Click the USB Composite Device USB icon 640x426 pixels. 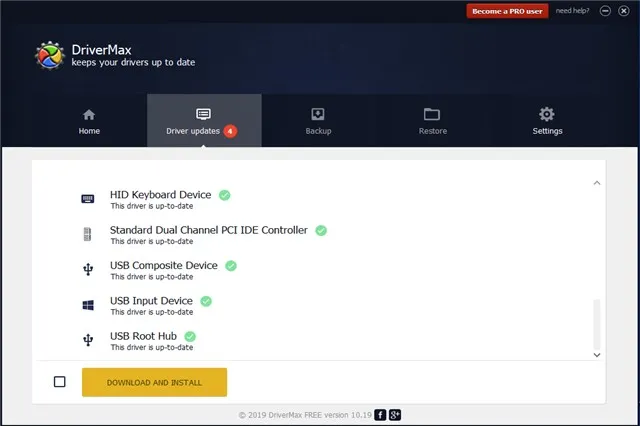88,269
